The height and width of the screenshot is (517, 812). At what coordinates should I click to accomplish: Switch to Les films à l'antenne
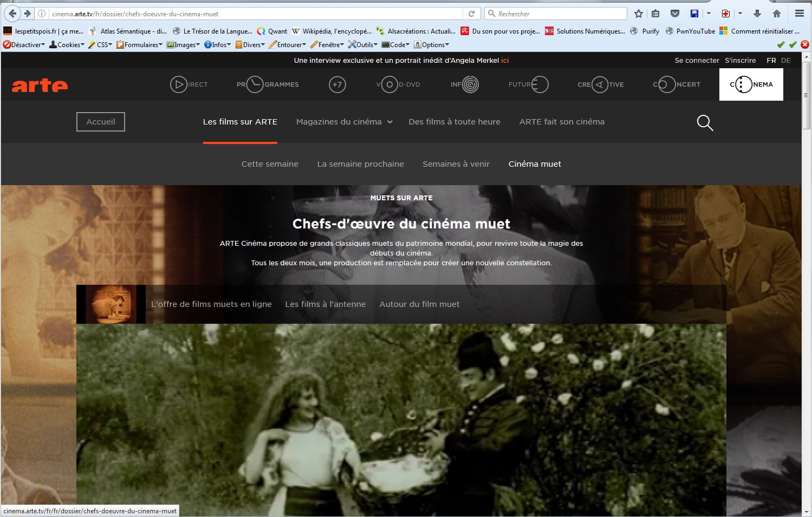point(325,304)
